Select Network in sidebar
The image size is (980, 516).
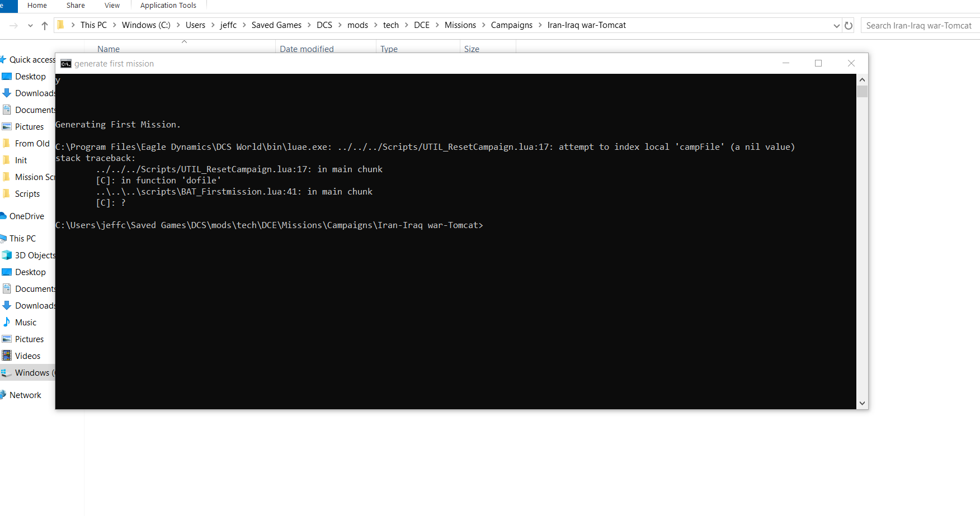(x=25, y=395)
